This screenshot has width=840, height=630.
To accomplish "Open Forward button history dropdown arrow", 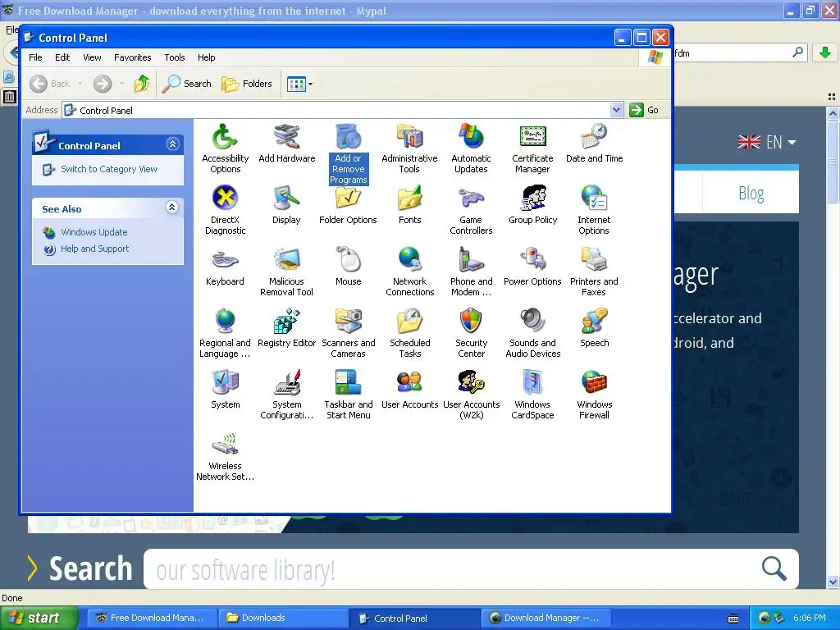I will click(121, 84).
